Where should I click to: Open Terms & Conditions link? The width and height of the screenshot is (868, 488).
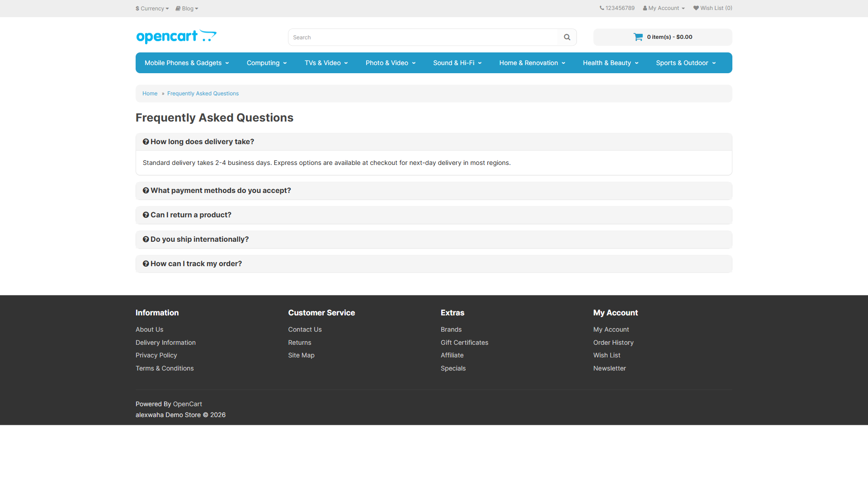[x=165, y=368]
